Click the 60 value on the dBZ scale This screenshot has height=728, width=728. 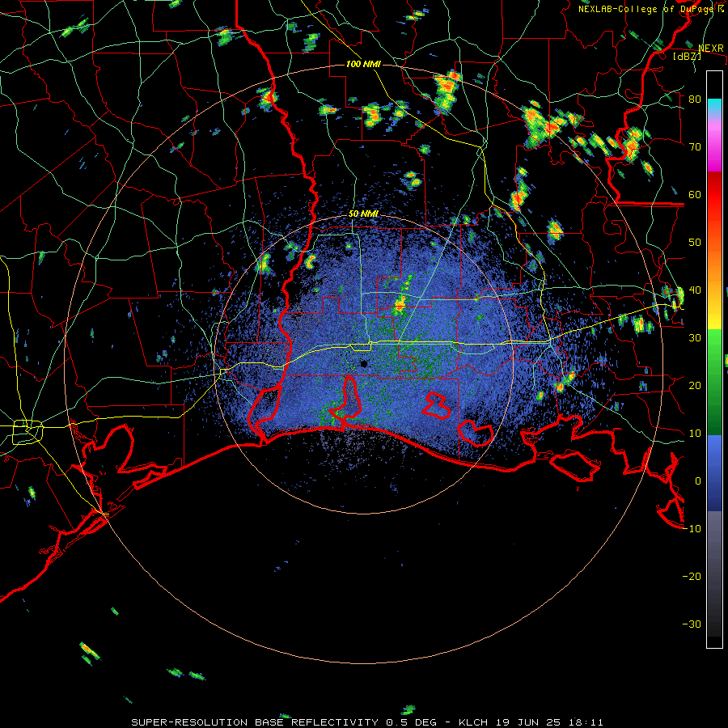click(x=695, y=194)
